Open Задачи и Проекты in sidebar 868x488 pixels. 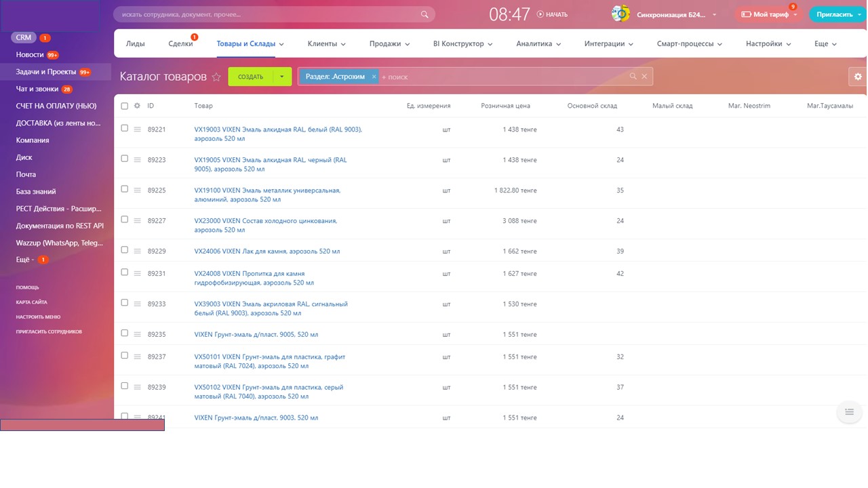(46, 72)
